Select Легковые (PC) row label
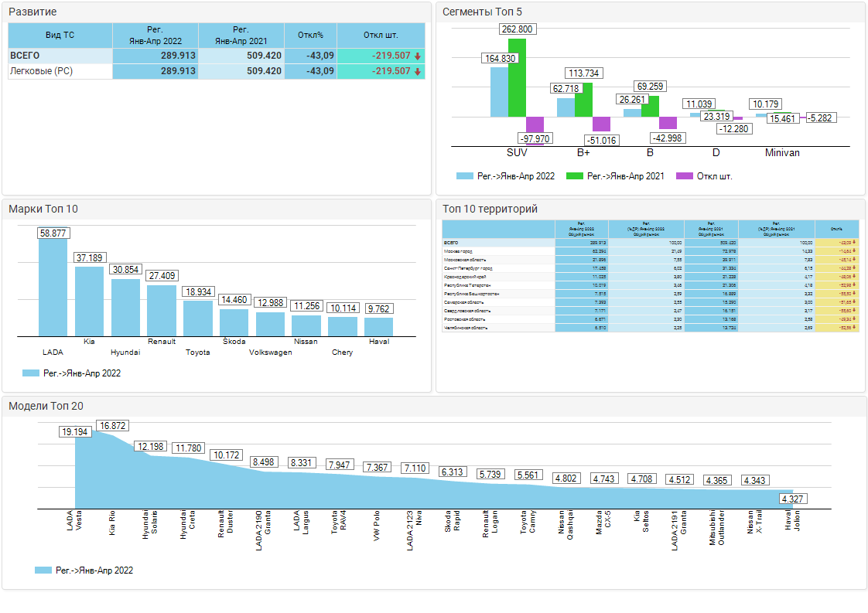The width and height of the screenshot is (868, 613). pyautogui.click(x=40, y=71)
